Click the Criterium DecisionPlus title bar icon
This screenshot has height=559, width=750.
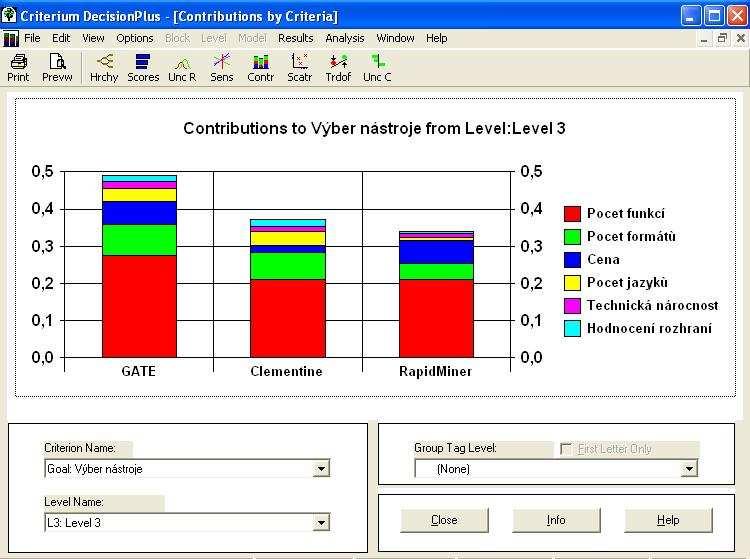click(9, 15)
